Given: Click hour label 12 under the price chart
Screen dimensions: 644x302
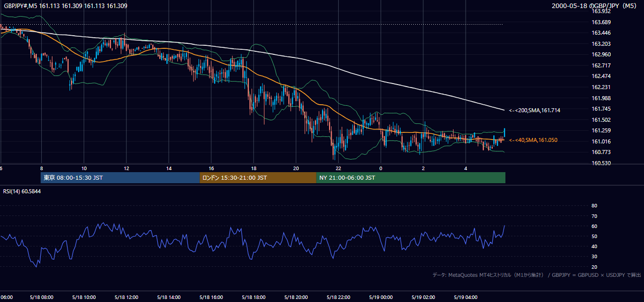Looking at the screenshot, I should (126, 169).
